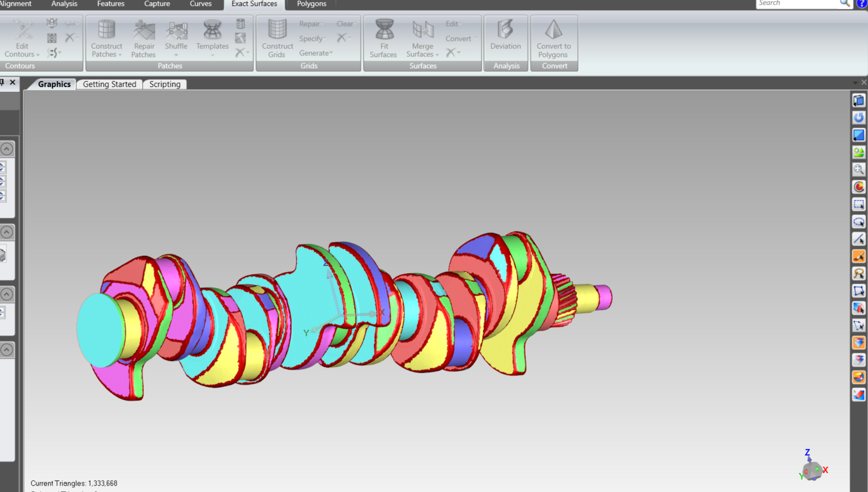
Task: Click the blue-and-red cube icon in right toolbar
Action: click(858, 308)
